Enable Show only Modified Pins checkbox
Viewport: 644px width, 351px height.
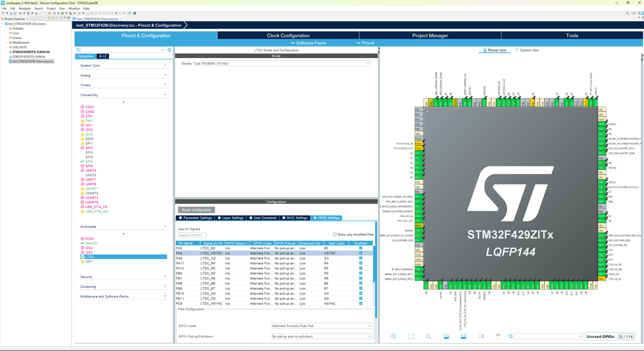(x=335, y=234)
